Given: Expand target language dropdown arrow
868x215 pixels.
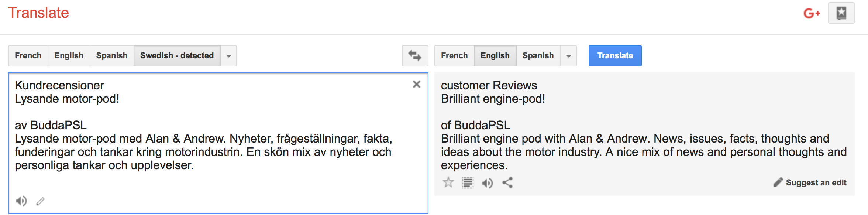Looking at the screenshot, I should (569, 56).
